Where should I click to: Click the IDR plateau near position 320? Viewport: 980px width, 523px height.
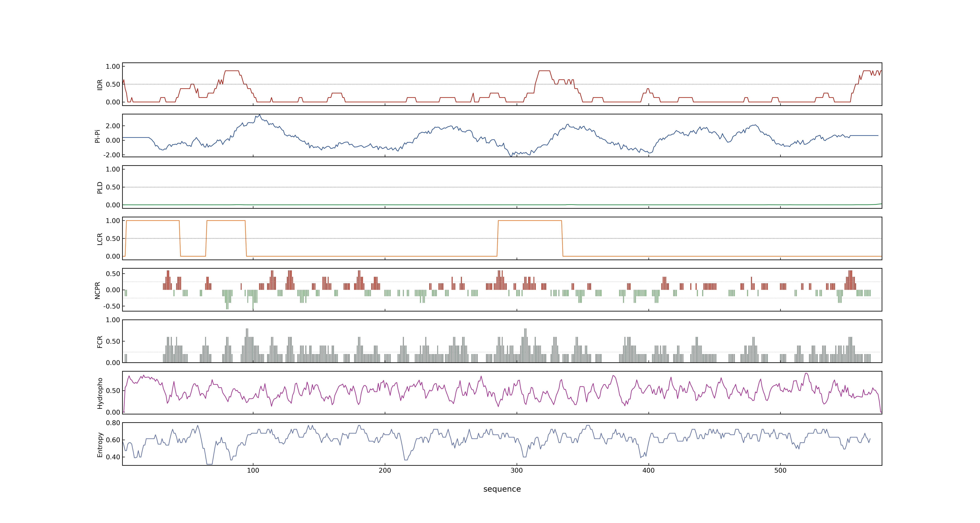(544, 71)
